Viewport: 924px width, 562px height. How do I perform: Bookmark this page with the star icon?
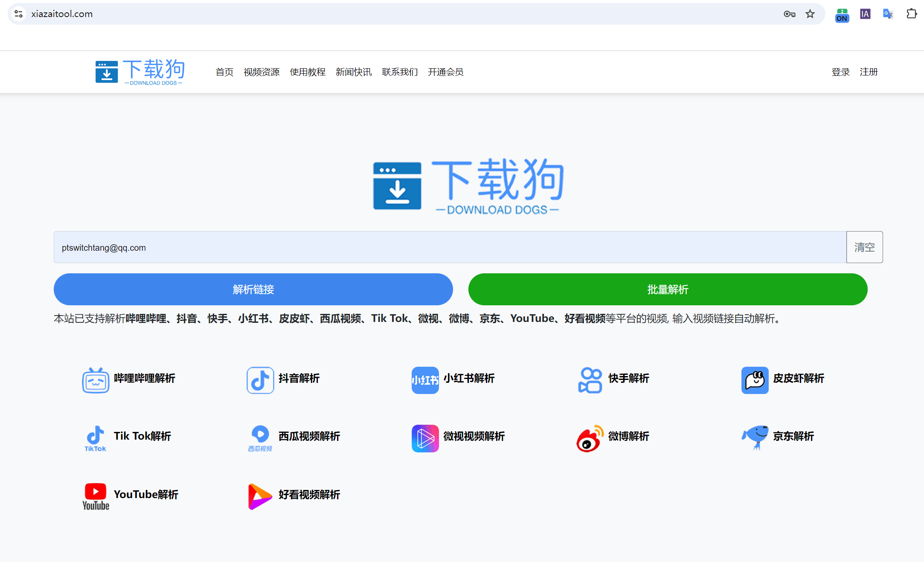pos(810,14)
